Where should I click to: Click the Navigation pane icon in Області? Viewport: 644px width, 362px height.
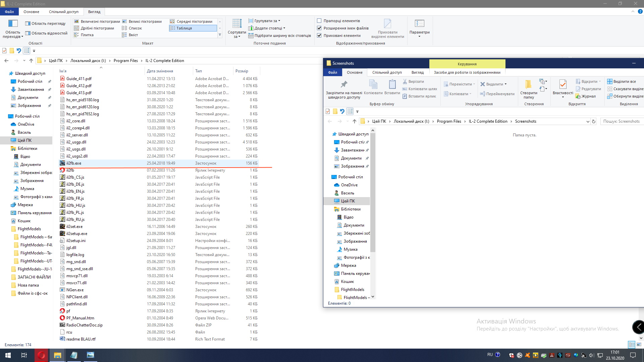[13, 23]
